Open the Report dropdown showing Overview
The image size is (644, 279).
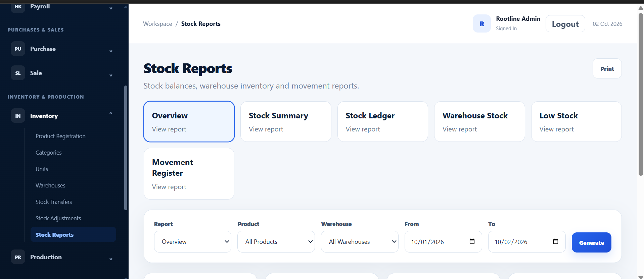point(192,241)
